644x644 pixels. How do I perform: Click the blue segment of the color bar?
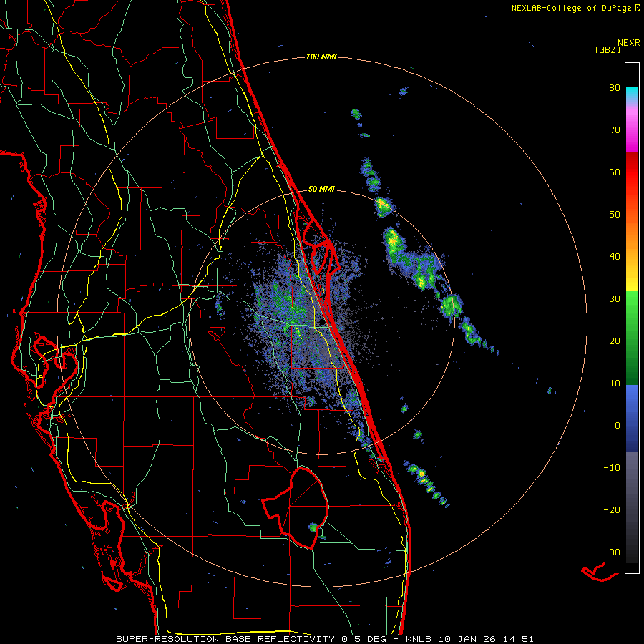(x=632, y=419)
